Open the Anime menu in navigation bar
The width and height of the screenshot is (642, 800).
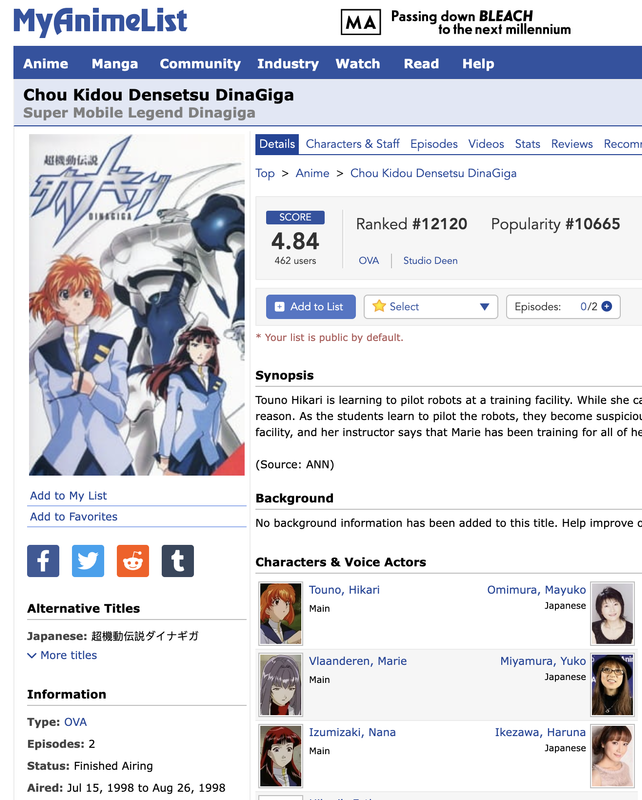click(45, 64)
